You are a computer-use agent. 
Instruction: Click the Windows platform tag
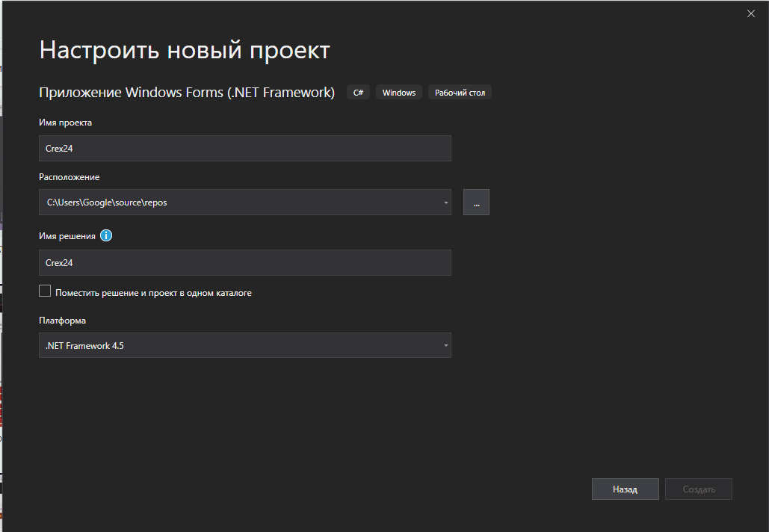click(x=398, y=92)
